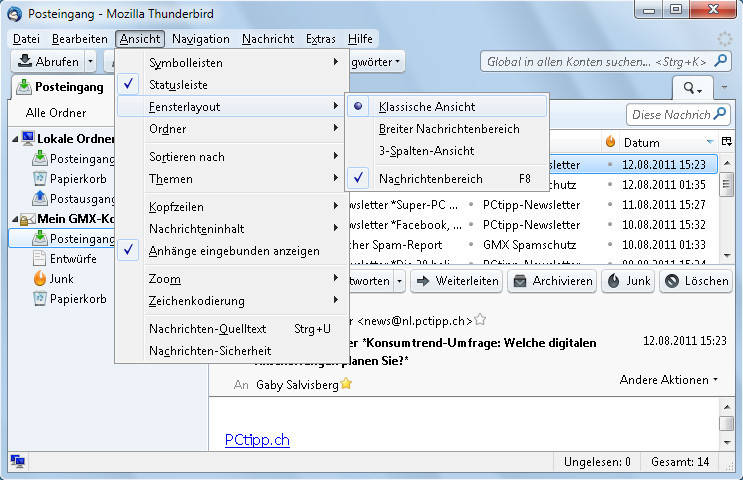Expand the Nachrichteninhalt submenu

[x=232, y=228]
